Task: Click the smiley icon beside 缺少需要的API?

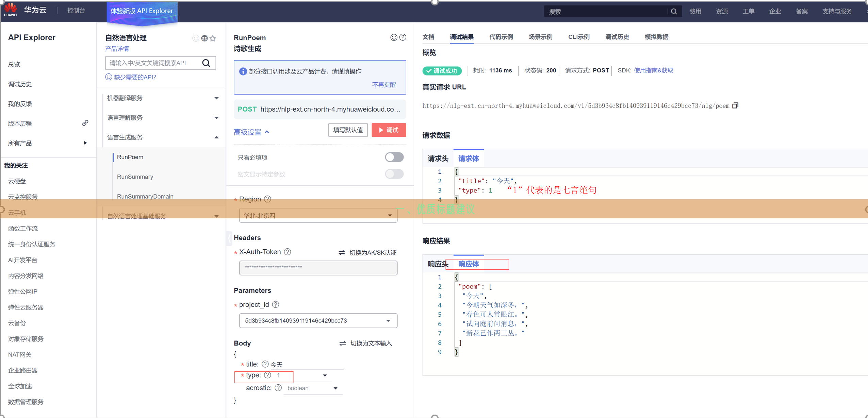Action: pos(109,77)
